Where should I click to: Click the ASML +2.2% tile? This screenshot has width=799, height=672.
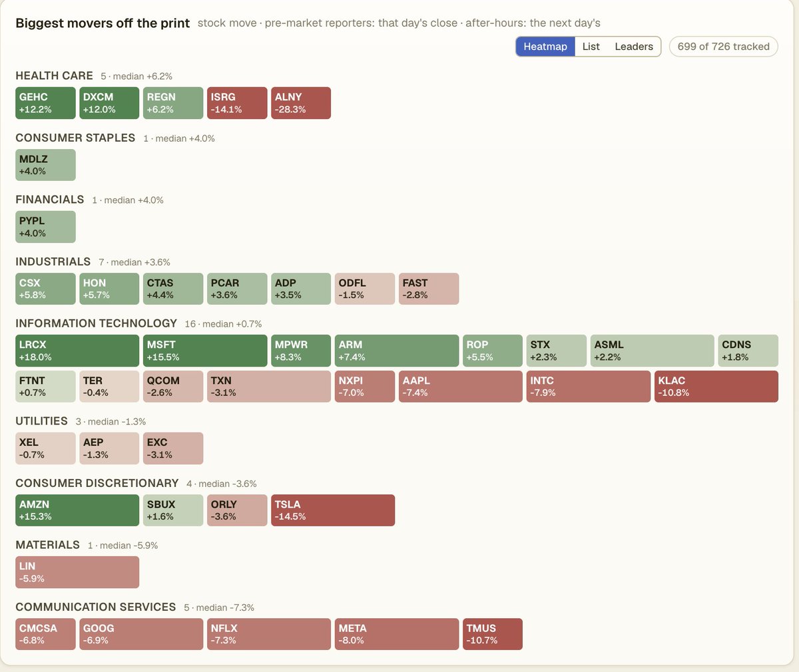(x=653, y=351)
